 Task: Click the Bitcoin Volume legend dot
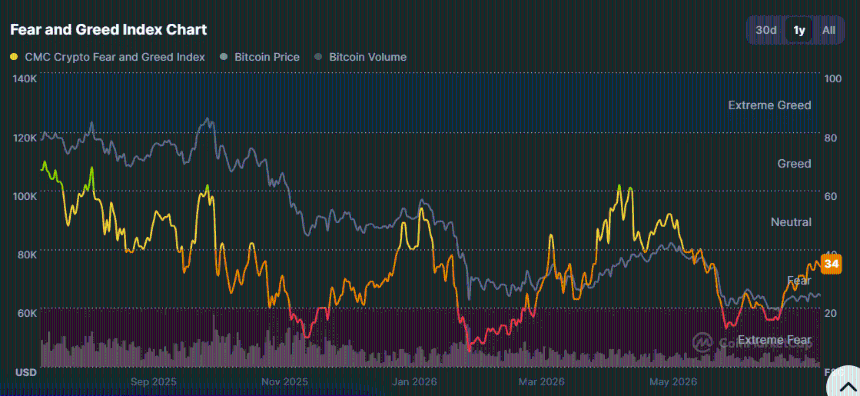(318, 57)
